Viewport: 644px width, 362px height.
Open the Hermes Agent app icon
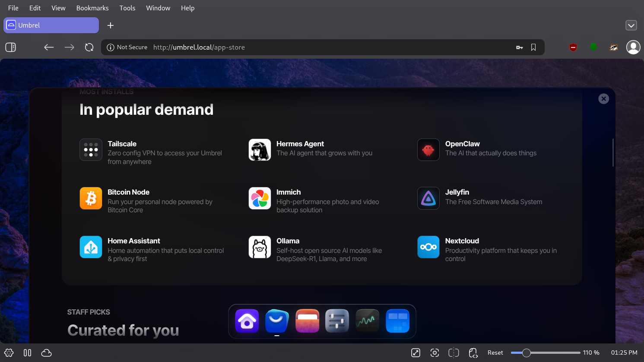point(260,150)
